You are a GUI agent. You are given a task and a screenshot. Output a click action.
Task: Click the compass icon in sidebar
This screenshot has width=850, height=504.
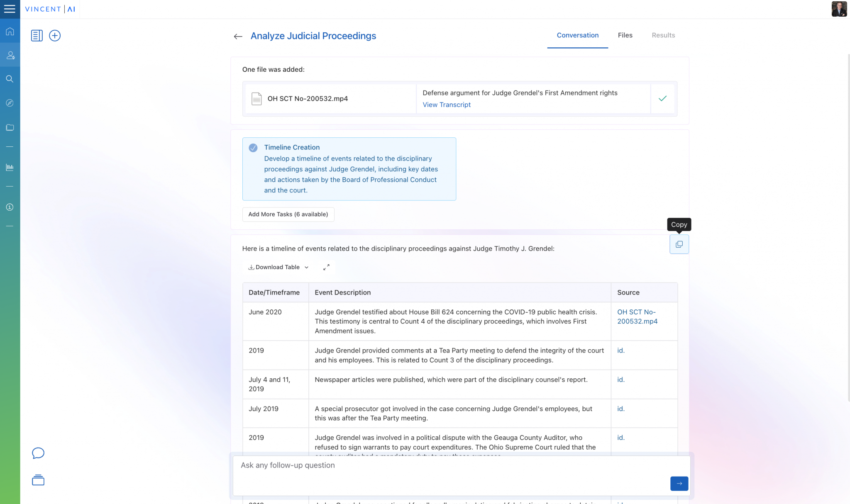10,103
